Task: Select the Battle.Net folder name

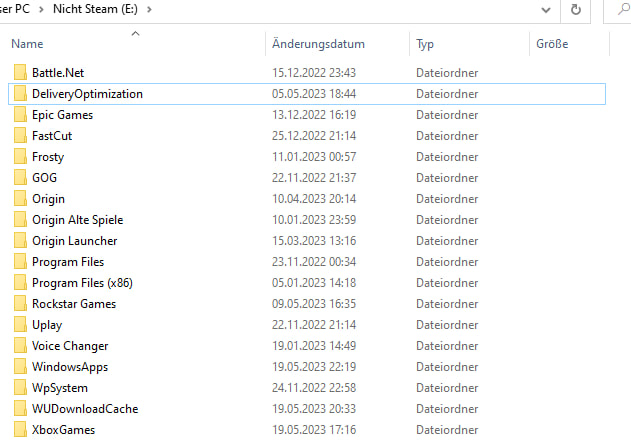Action: click(58, 73)
